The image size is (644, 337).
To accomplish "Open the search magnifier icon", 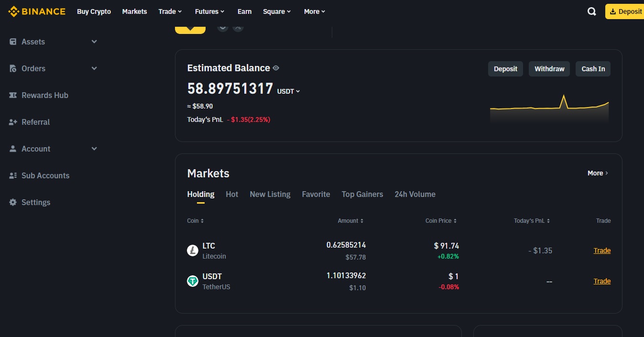I will pyautogui.click(x=592, y=12).
